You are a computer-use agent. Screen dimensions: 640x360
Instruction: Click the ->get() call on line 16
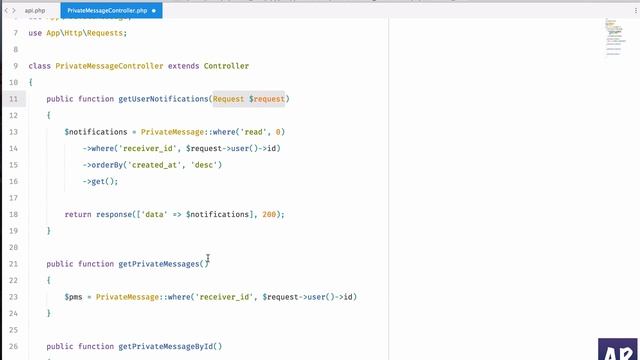(x=100, y=182)
